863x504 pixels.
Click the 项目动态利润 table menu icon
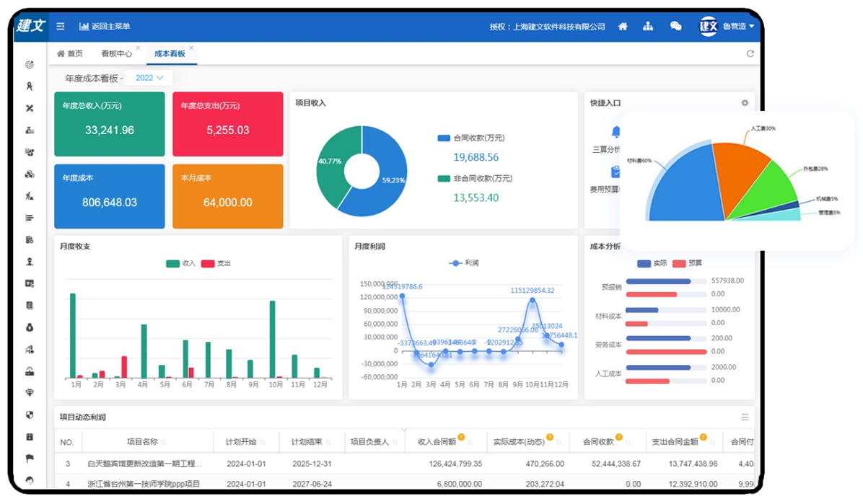click(x=745, y=417)
